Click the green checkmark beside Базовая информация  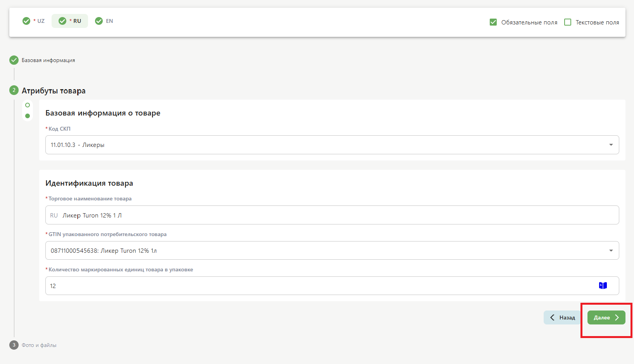click(14, 60)
